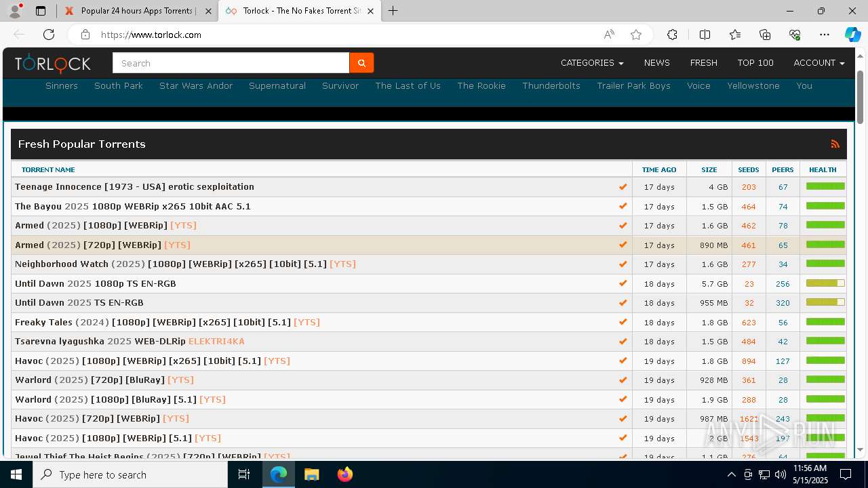This screenshot has height=488, width=868.
Task: Open Windows Start menu
Action: pyautogui.click(x=16, y=474)
